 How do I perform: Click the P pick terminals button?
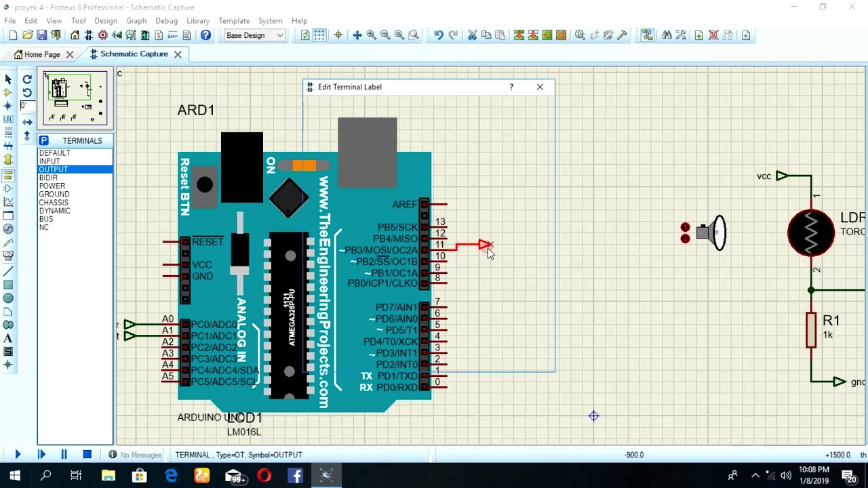43,140
